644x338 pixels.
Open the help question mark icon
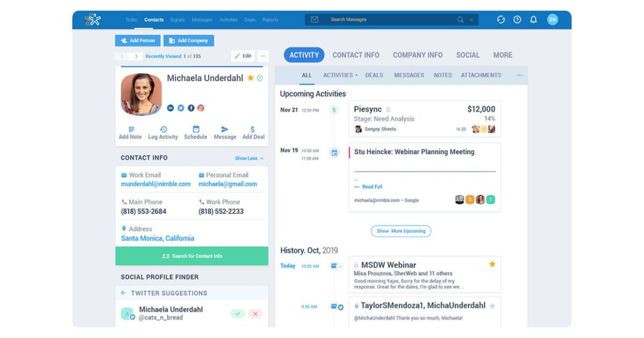click(517, 19)
